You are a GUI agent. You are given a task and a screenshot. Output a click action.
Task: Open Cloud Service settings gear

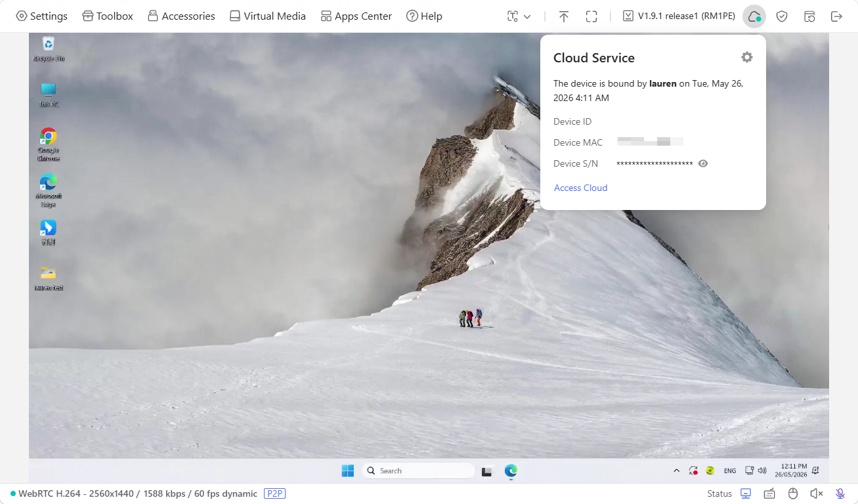tap(747, 57)
